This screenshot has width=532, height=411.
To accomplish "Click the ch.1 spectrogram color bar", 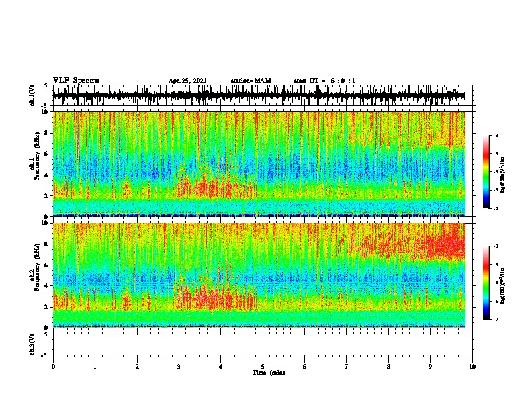I will pos(486,172).
